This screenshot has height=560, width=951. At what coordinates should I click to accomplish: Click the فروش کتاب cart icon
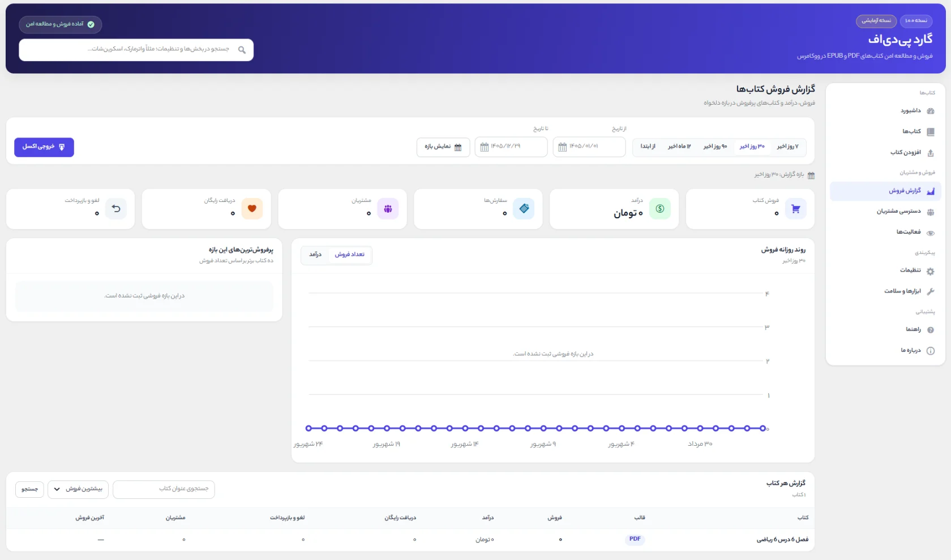coord(796,209)
